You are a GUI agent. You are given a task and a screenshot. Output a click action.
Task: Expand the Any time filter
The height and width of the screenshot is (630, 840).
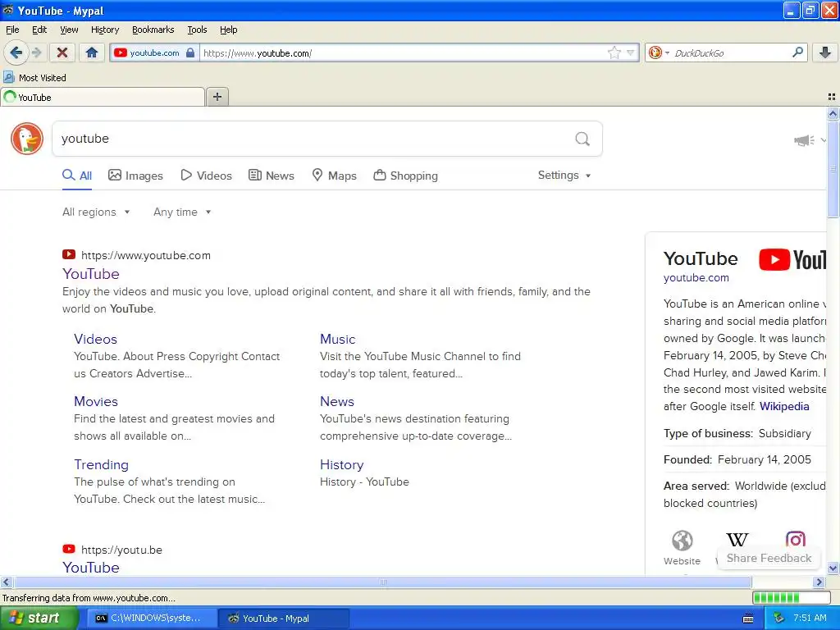pyautogui.click(x=182, y=212)
